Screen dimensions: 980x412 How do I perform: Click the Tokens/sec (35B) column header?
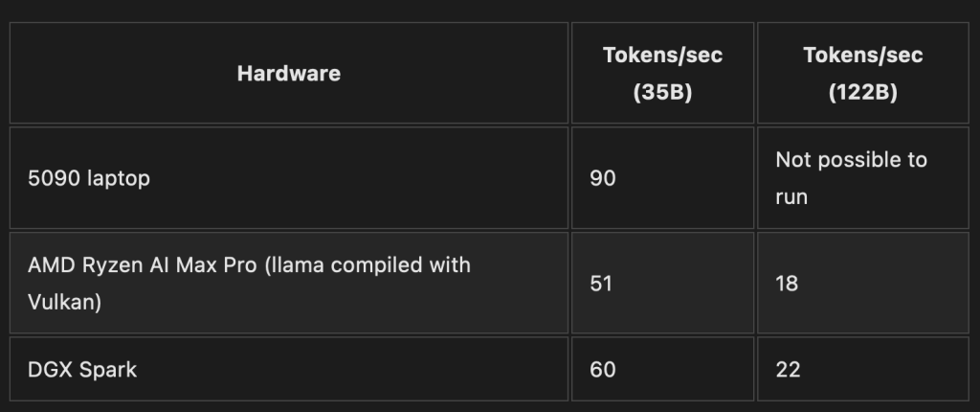point(662,73)
